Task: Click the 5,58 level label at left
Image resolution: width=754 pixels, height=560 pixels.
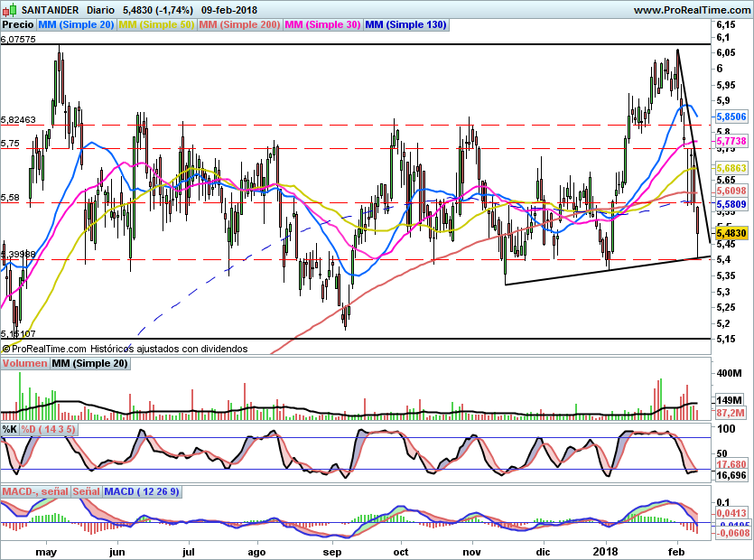Action: [x=11, y=198]
